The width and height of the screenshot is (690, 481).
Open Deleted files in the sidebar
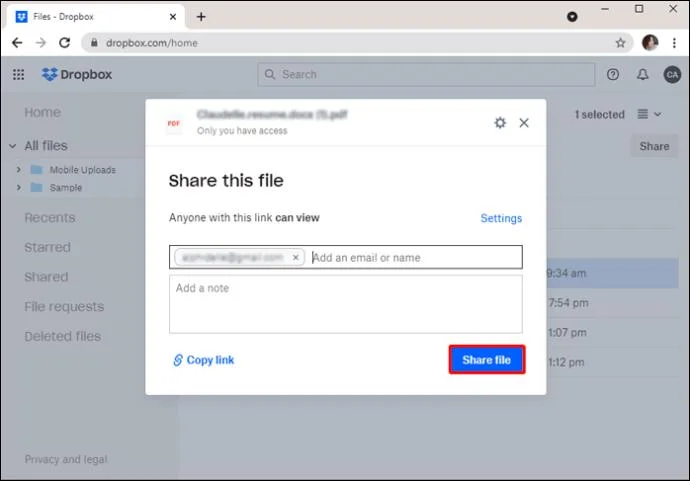click(x=62, y=336)
